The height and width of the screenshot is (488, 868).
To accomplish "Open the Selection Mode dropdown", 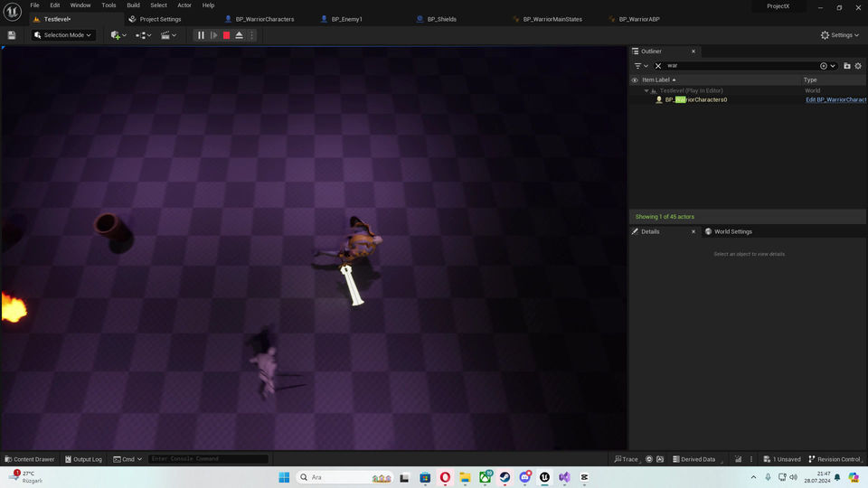I will coord(62,35).
